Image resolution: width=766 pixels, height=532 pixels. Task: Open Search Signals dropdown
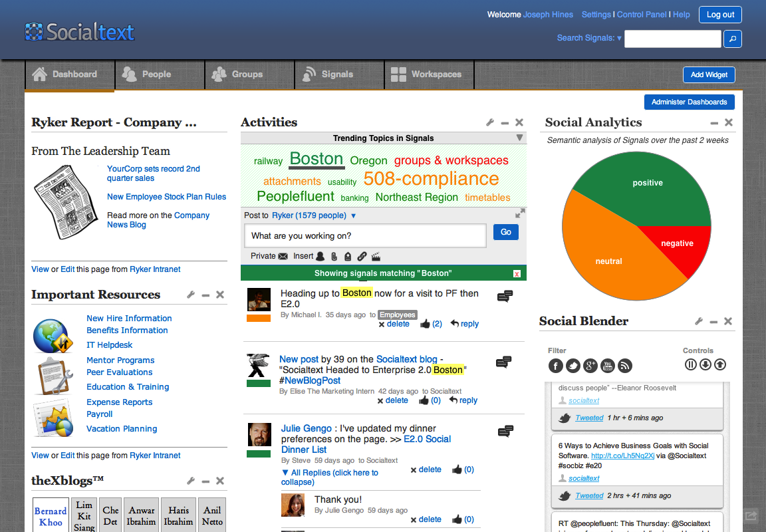[x=589, y=38]
